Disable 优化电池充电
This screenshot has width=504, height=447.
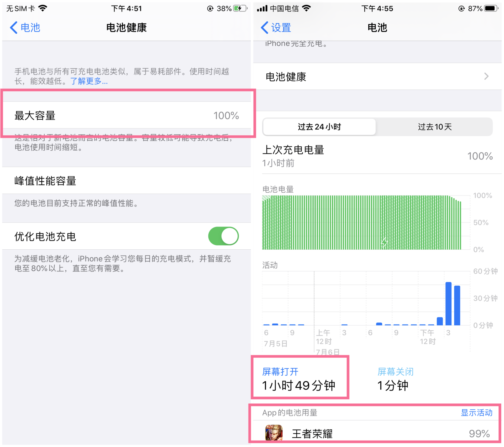223,236
